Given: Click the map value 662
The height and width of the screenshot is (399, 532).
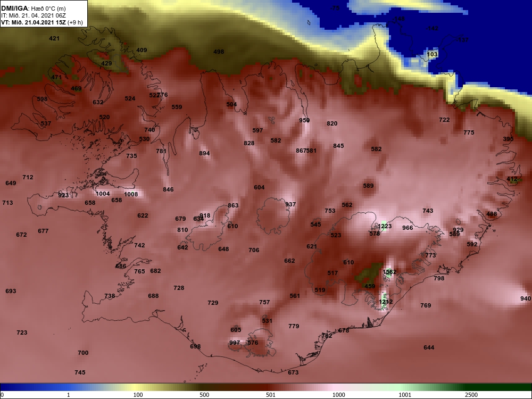Looking at the screenshot, I should [x=289, y=261].
